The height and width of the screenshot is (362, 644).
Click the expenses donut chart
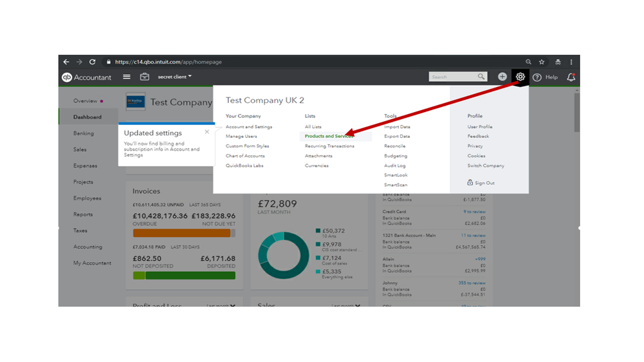point(283,255)
